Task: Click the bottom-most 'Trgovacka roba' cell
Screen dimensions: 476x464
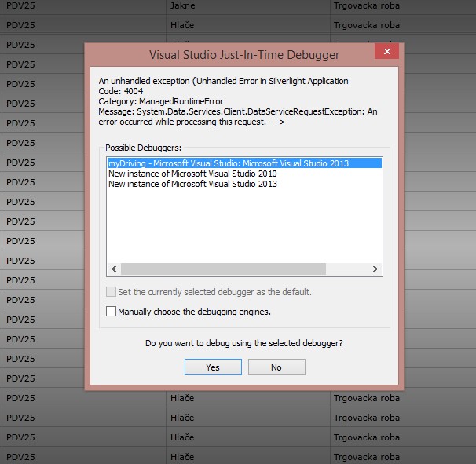Action: coord(403,456)
